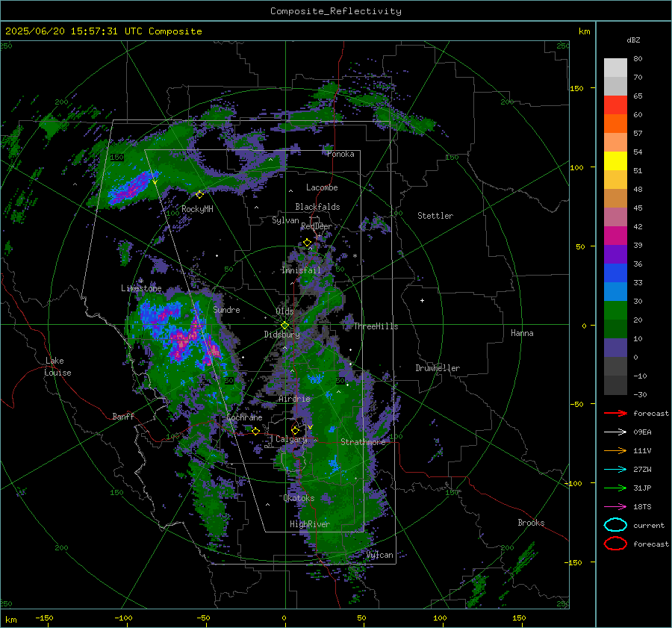Click the Hanna city label
Screen dimensions: 672x628
pyautogui.click(x=522, y=333)
